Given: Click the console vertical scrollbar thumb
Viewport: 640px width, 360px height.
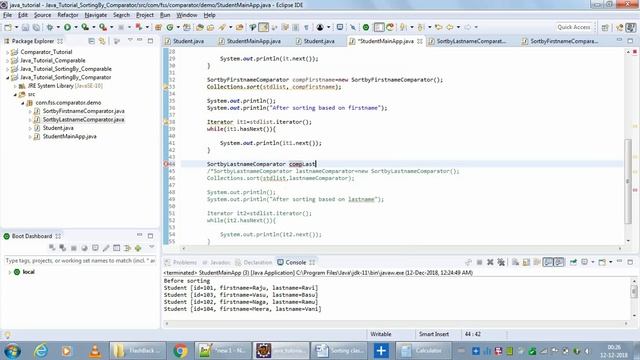Looking at the screenshot, I should (634, 291).
